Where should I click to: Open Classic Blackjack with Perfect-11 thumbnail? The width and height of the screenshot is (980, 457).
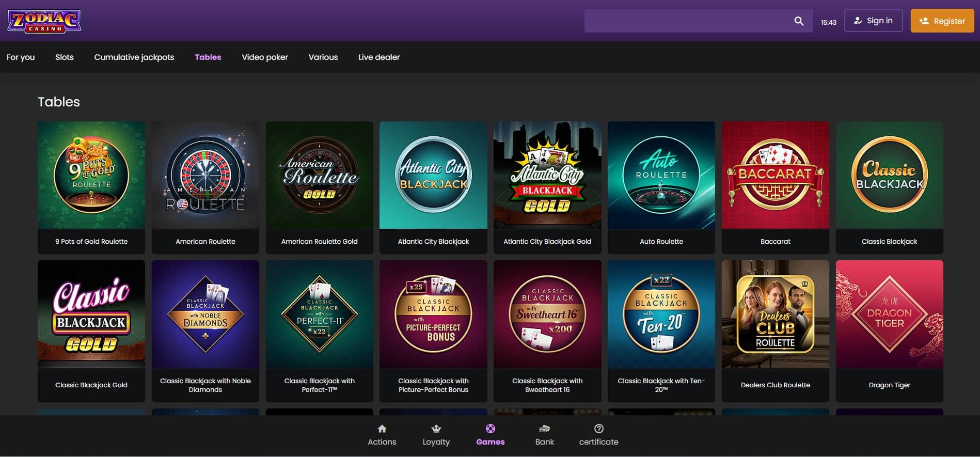(320, 314)
